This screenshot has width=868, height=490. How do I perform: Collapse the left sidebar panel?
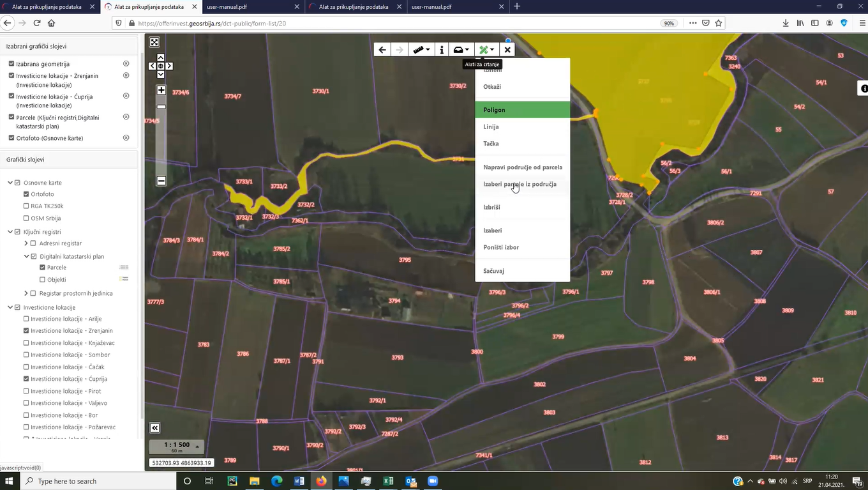click(154, 428)
